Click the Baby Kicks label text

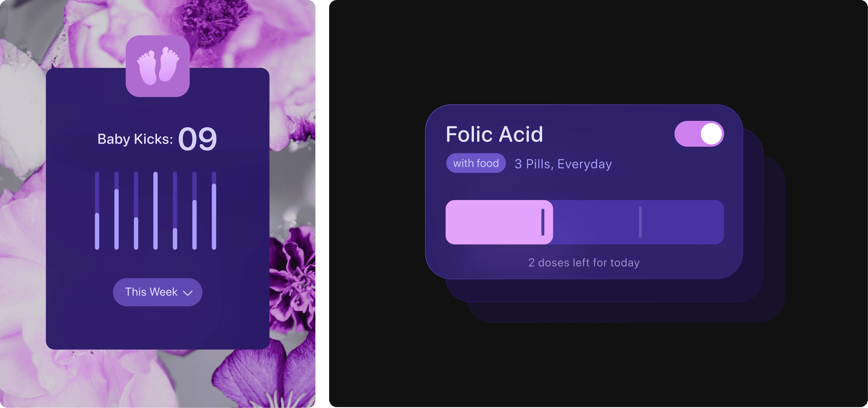pos(135,139)
